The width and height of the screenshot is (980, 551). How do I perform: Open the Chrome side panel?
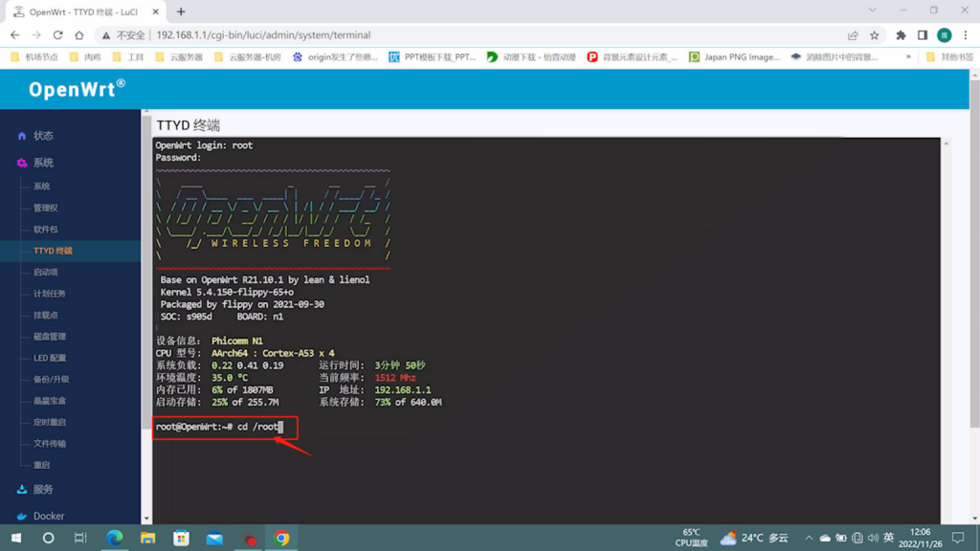923,35
